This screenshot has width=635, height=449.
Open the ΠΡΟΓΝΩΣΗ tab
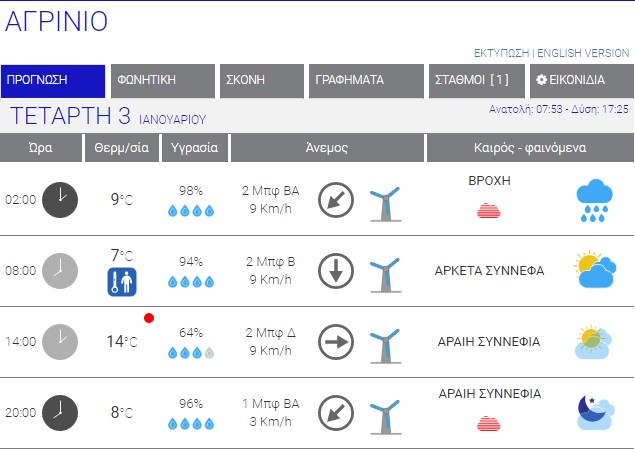coord(53,81)
